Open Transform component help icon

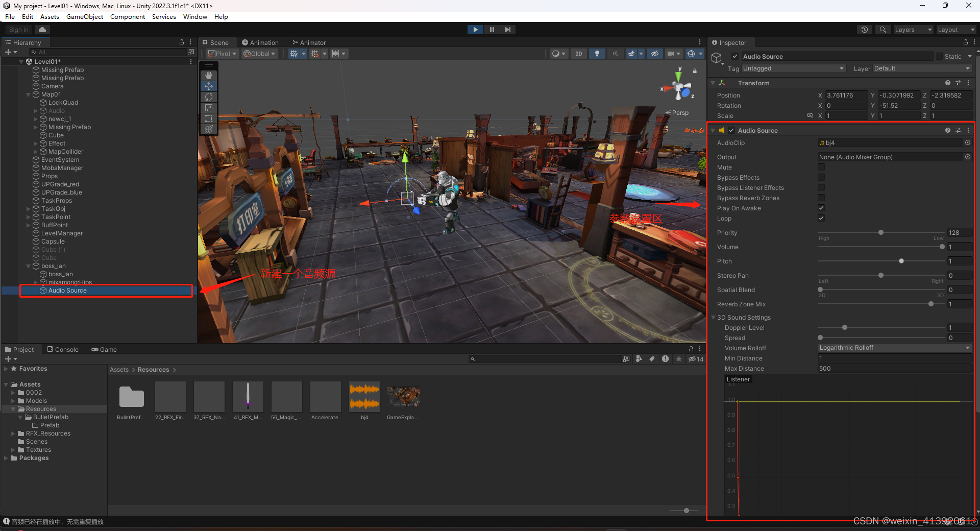coord(948,83)
